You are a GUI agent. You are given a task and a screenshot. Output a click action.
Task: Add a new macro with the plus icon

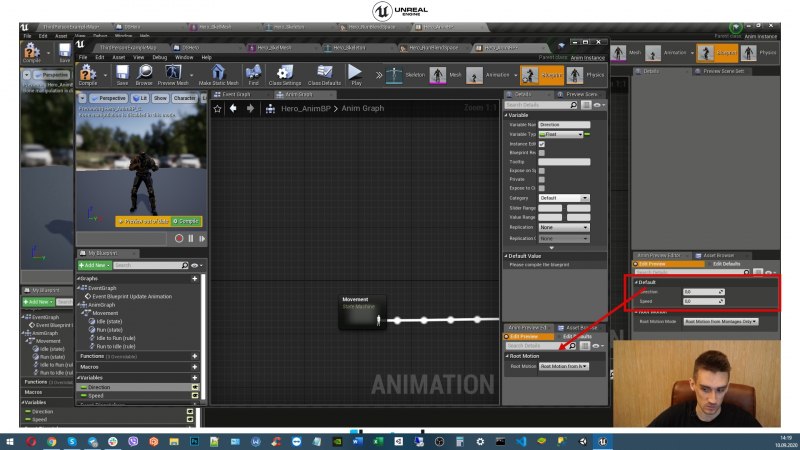point(194,367)
